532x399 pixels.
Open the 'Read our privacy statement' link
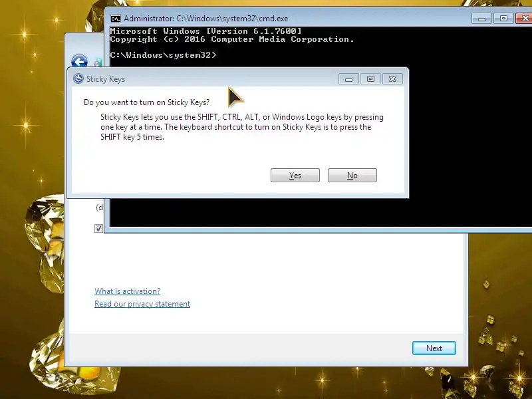pos(142,304)
